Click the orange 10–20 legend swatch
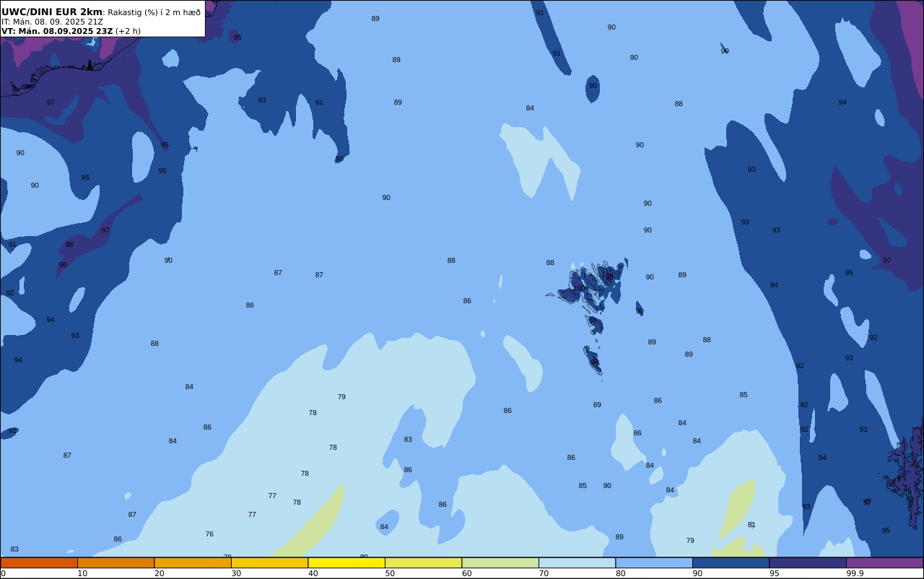 [x=115, y=562]
